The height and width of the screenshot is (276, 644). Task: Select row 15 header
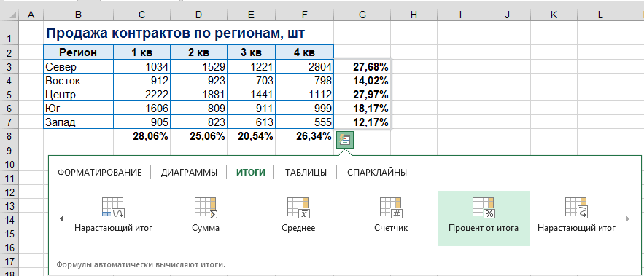click(x=9, y=234)
